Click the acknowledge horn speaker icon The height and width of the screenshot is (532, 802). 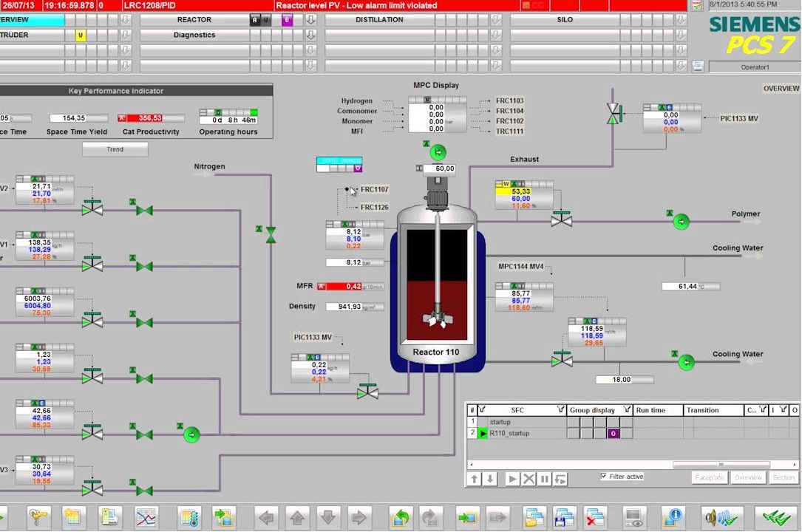pos(721,517)
